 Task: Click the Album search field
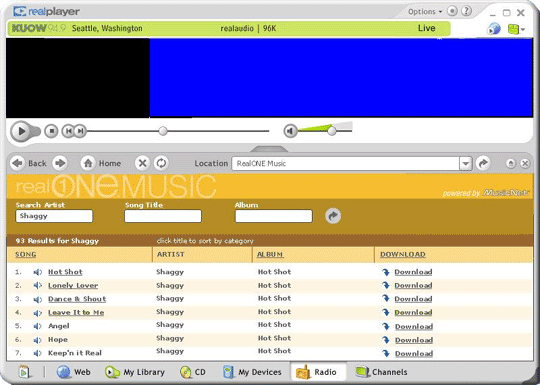pos(274,216)
